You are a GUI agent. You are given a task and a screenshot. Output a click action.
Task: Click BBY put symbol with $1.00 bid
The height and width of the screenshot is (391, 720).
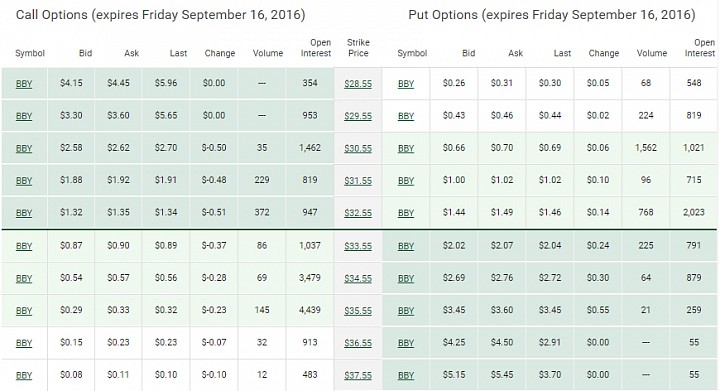click(x=406, y=181)
